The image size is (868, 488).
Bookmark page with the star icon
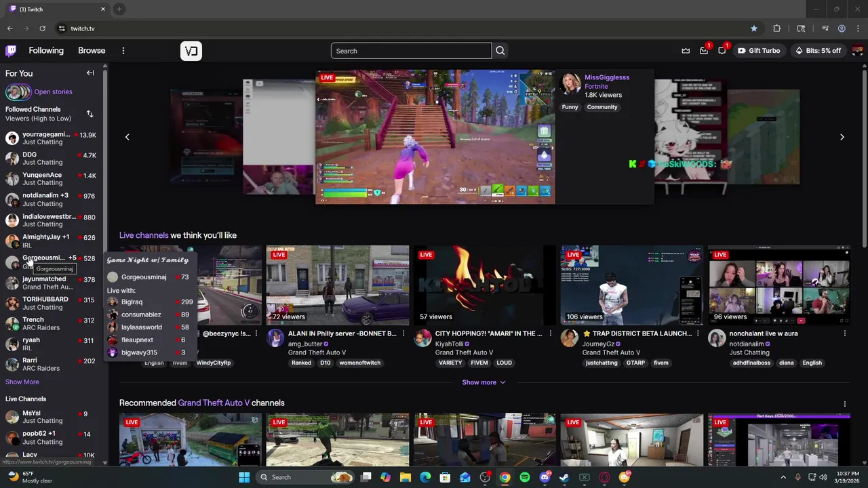(754, 28)
